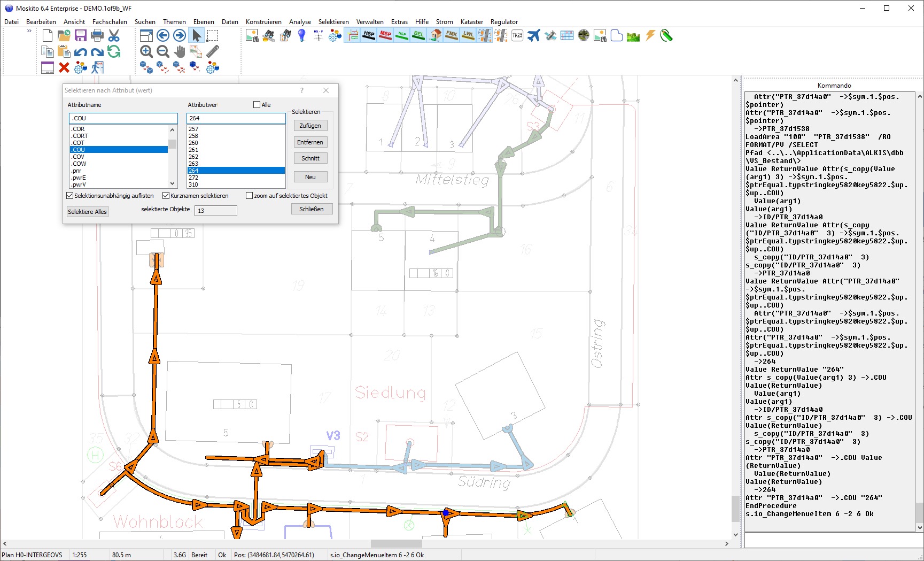This screenshot has width=924, height=561.
Task: Click the measure ruler tool
Action: 213,51
